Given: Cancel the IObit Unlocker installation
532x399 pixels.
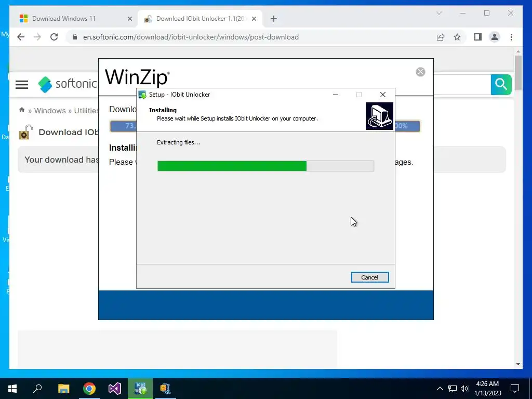Looking at the screenshot, I should 370,277.
